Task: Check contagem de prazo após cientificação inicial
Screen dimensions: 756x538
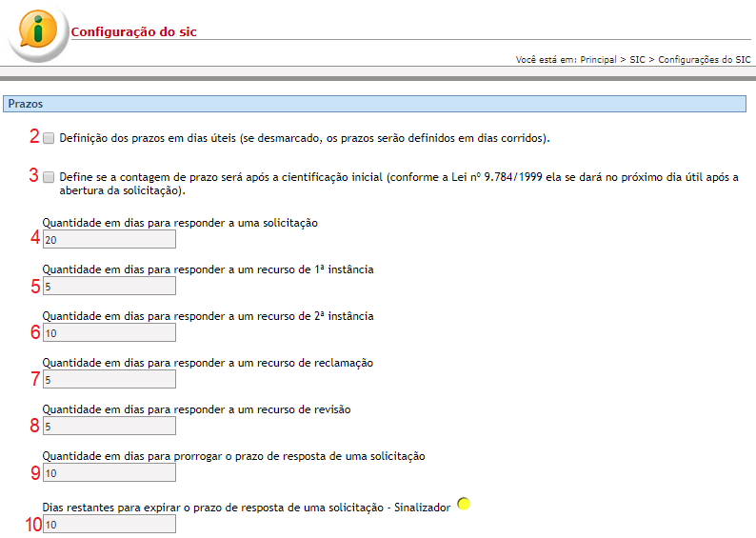Action: [49, 177]
